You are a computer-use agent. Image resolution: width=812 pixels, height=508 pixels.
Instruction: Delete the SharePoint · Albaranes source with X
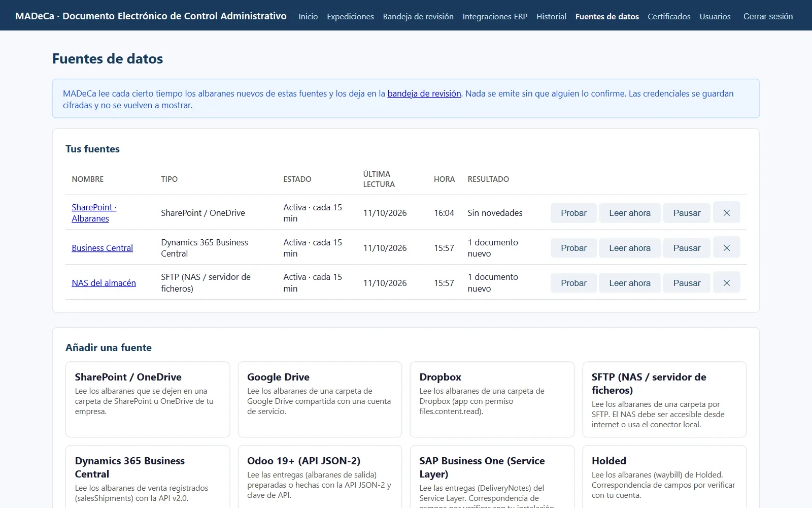coord(726,213)
